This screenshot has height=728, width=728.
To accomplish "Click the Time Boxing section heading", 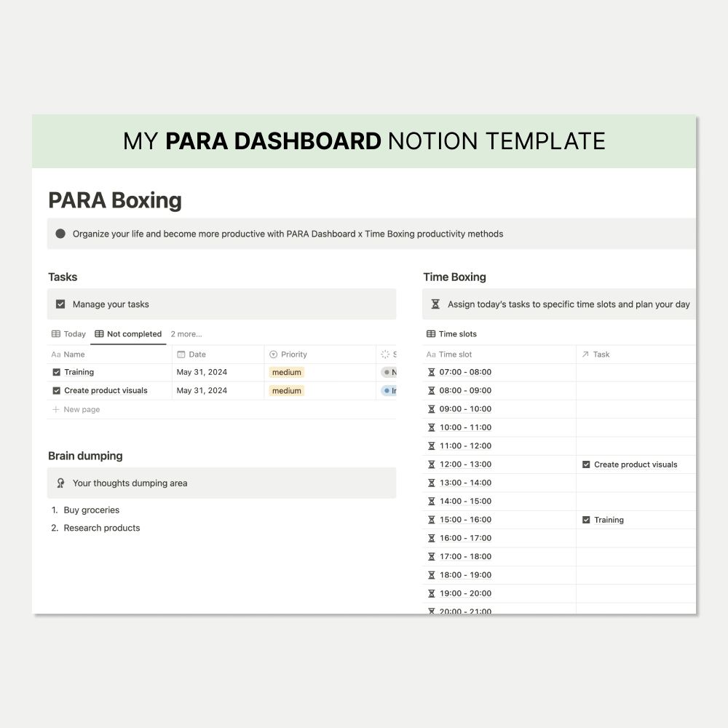I will coord(454,277).
